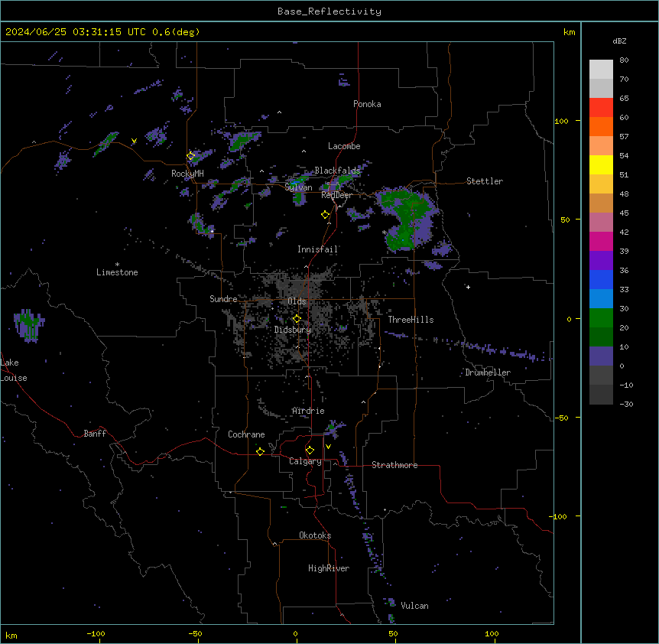Screen dimensions: 659x644
Task: Select the Vulcan label
Action: (414, 606)
